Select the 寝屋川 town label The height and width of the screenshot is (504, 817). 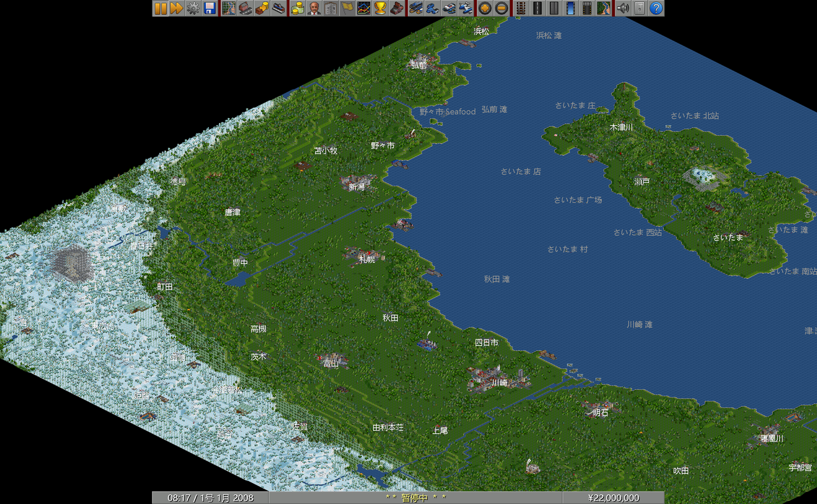pos(772,438)
